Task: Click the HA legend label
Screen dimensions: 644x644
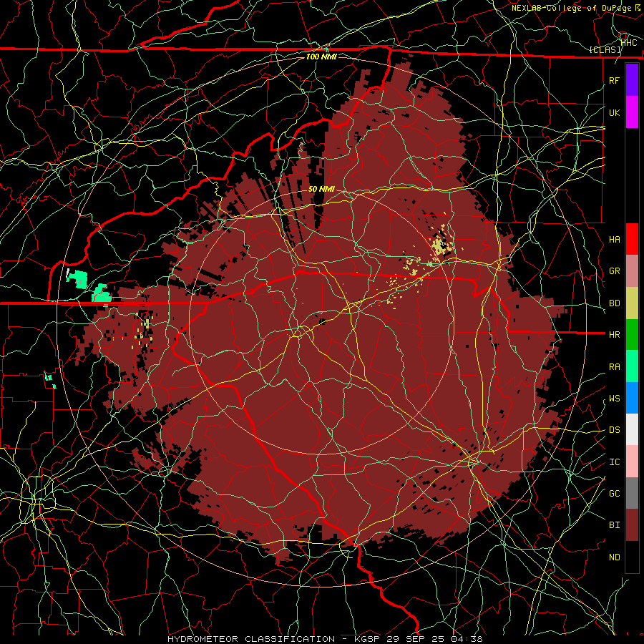Action: click(614, 239)
